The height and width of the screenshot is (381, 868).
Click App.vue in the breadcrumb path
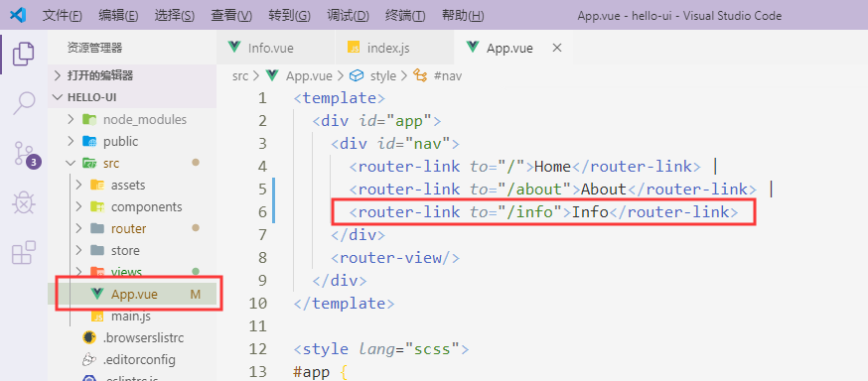pos(309,75)
